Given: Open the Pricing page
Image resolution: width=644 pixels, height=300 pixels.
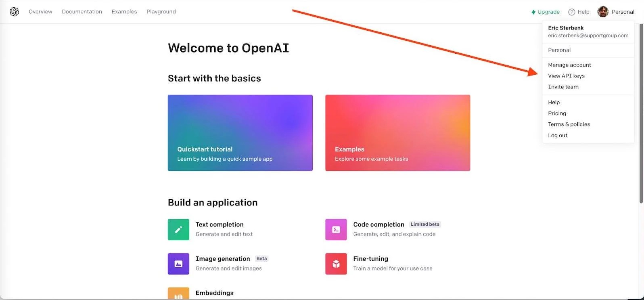Looking at the screenshot, I should click(x=557, y=113).
